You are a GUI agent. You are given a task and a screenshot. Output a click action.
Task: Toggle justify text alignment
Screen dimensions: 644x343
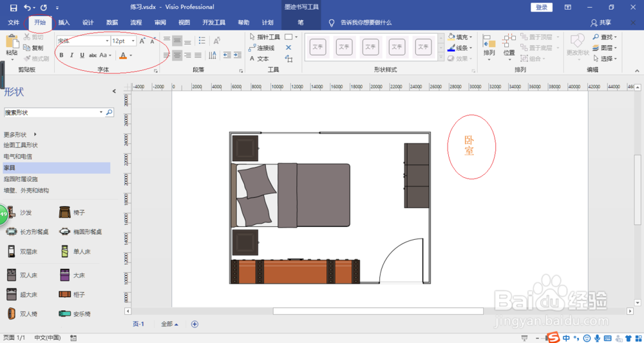click(198, 55)
